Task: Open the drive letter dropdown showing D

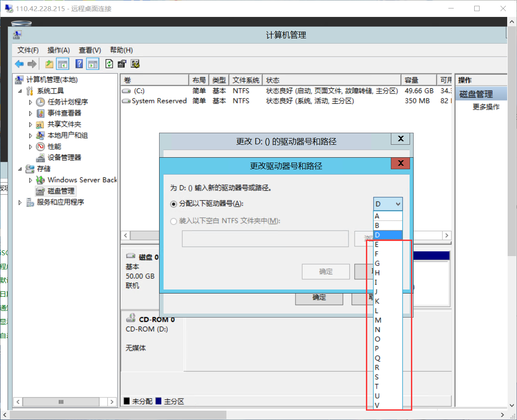Action: (388, 204)
